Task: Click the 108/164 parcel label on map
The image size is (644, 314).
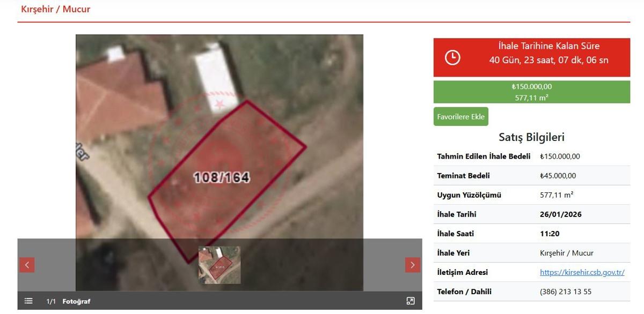Action: pyautogui.click(x=221, y=177)
